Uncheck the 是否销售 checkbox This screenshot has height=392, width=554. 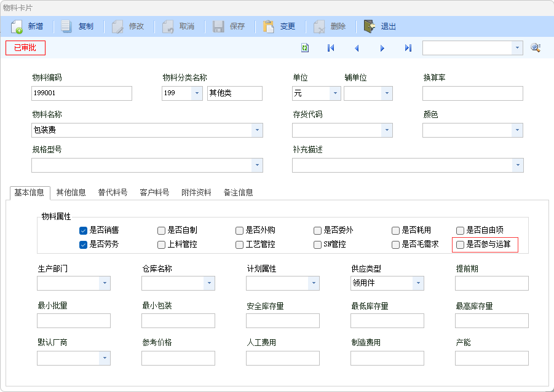point(83,230)
